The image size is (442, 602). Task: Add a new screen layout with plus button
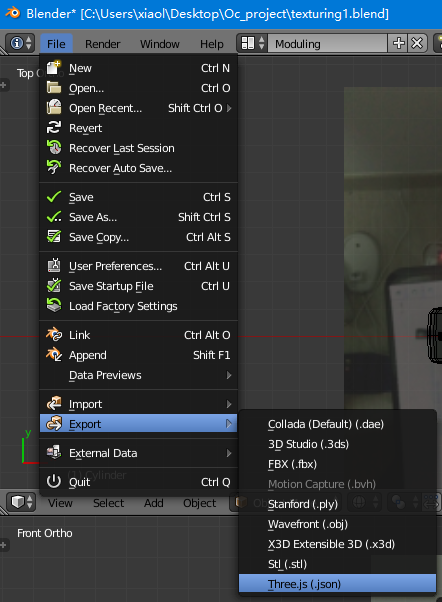click(x=398, y=43)
